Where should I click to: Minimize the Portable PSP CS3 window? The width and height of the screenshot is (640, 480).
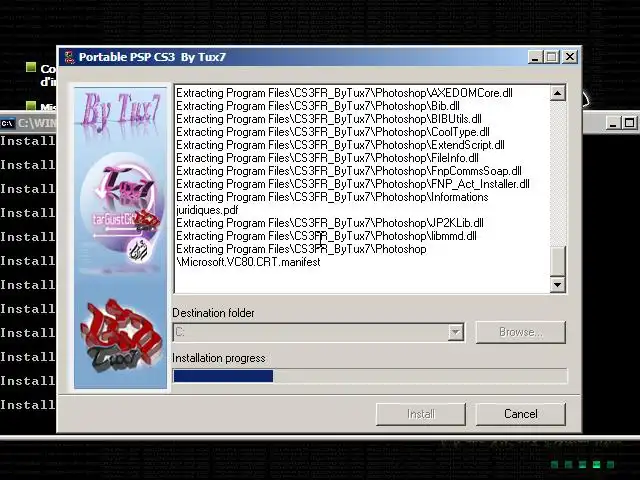[535, 57]
